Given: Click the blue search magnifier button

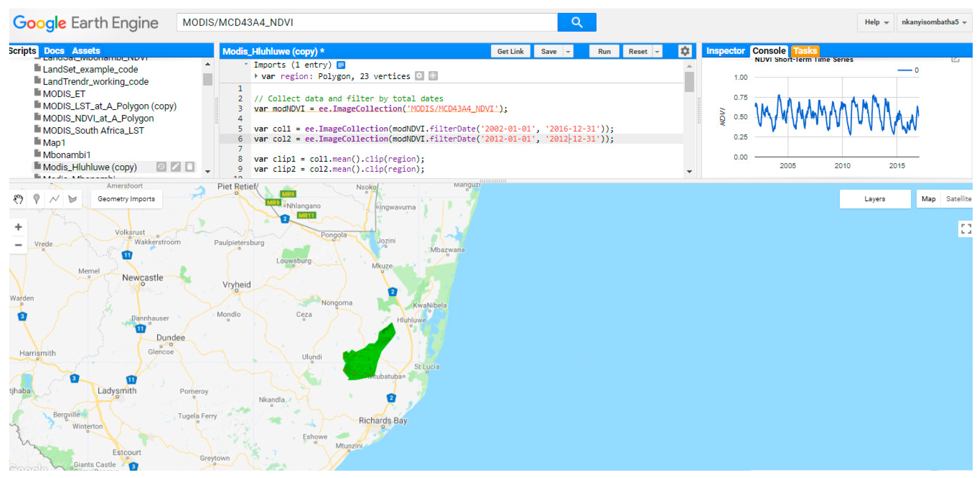Looking at the screenshot, I should pos(576,23).
